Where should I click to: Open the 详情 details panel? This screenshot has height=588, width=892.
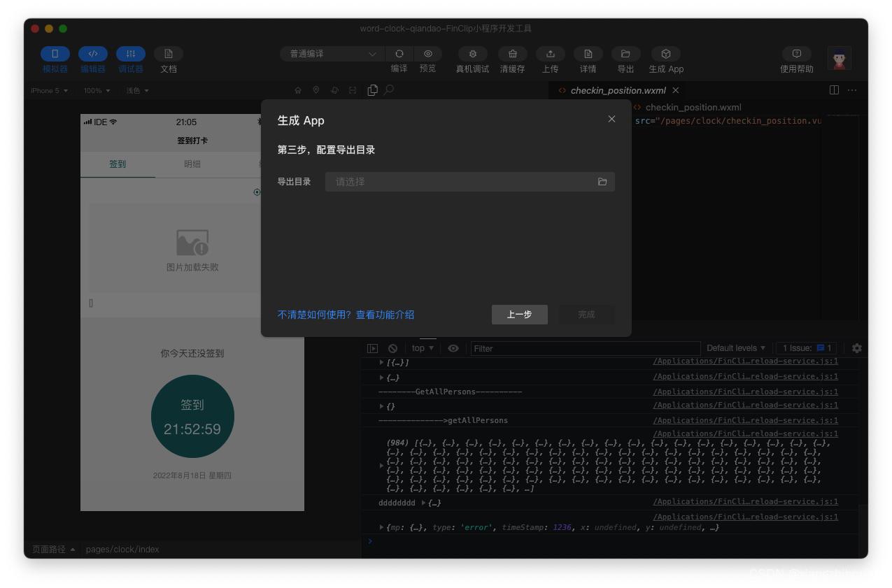click(x=588, y=54)
